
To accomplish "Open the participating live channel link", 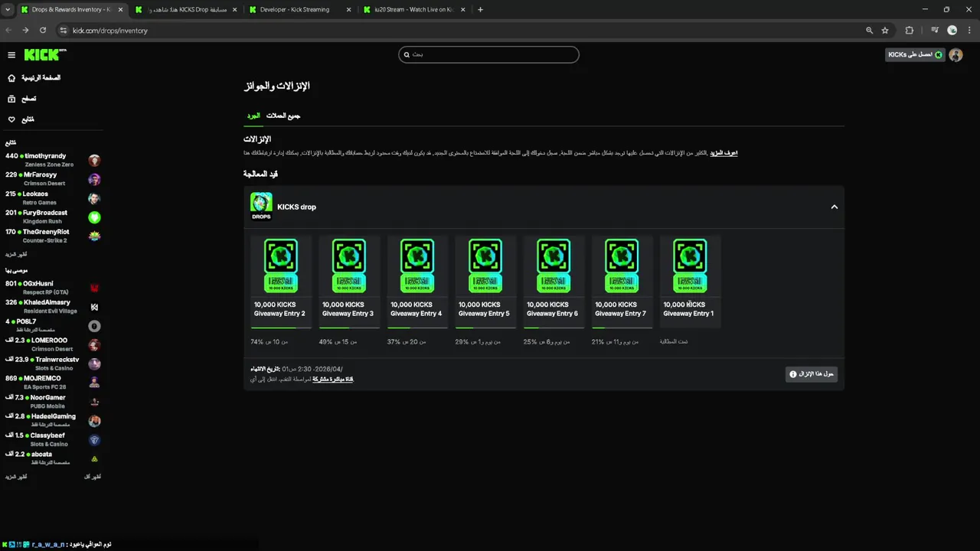I will click(333, 379).
